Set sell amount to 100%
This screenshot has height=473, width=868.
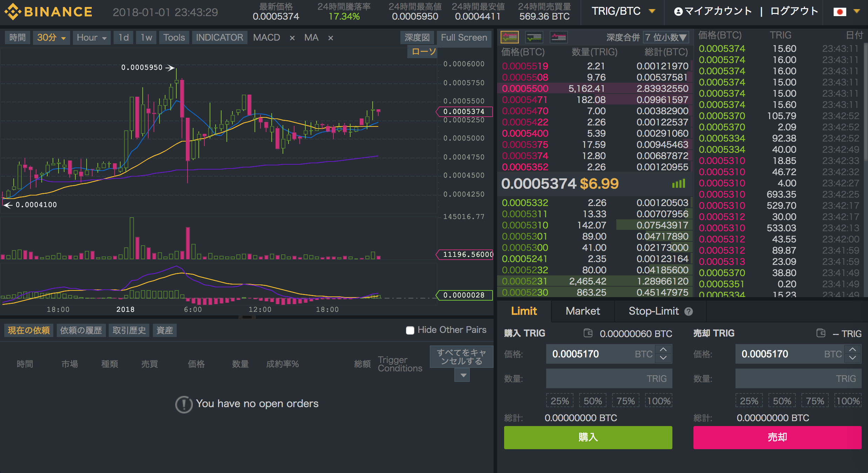pyautogui.click(x=848, y=401)
